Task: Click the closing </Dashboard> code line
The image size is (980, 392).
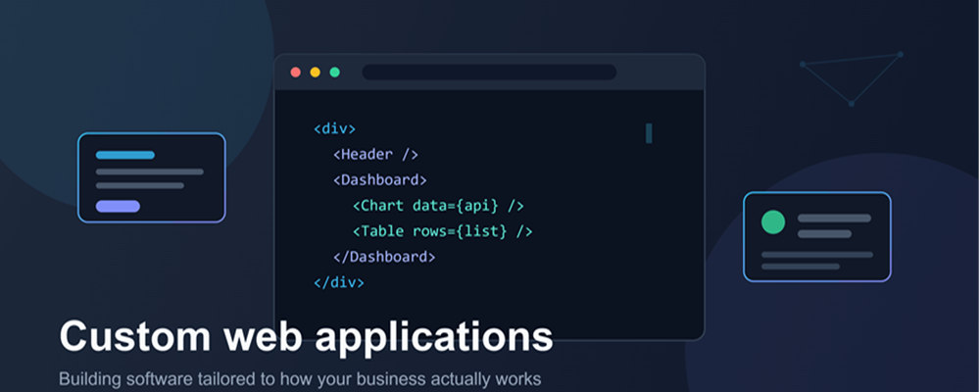Action: (x=384, y=257)
